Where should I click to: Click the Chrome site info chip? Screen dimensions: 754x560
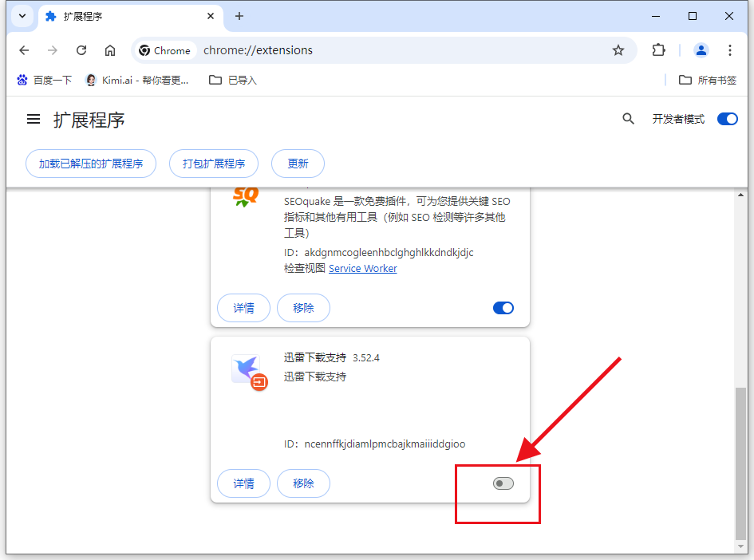(165, 50)
